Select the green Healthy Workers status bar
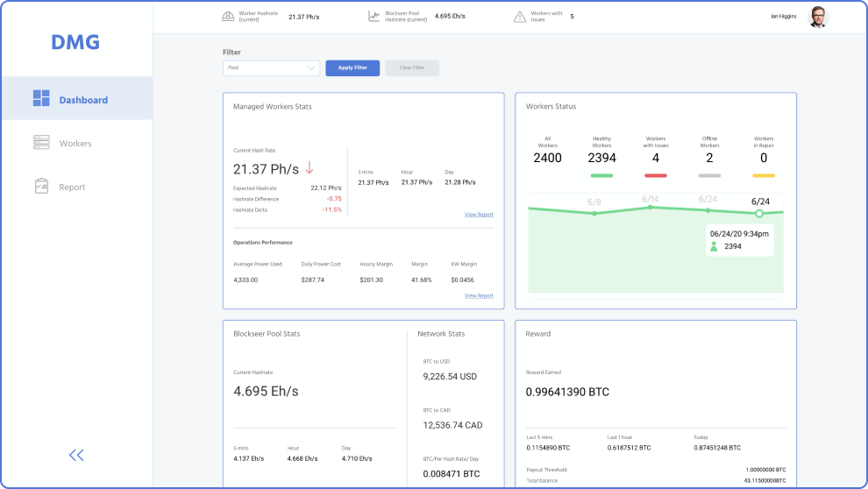Viewport: 868px width, 489px height. pos(601,176)
